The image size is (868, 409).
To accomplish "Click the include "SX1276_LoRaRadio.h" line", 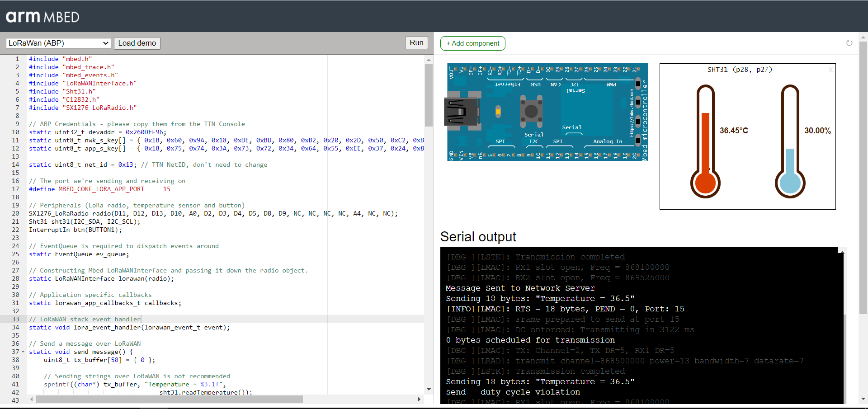I will pyautogui.click(x=83, y=108).
